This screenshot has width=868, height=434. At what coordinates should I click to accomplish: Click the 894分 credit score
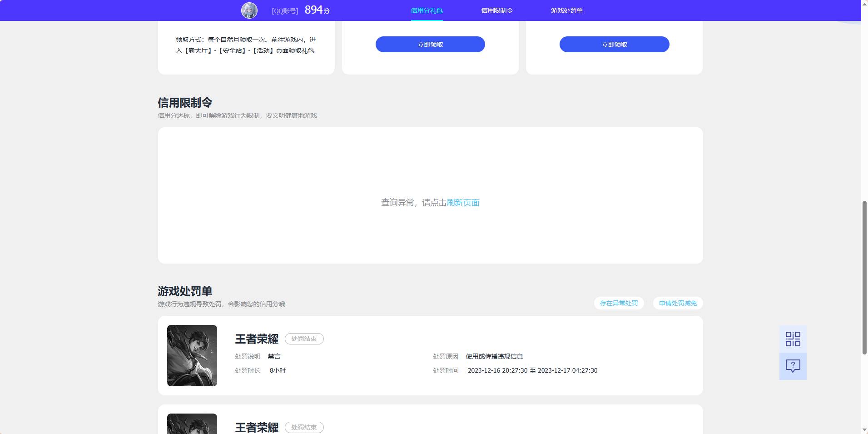[317, 10]
